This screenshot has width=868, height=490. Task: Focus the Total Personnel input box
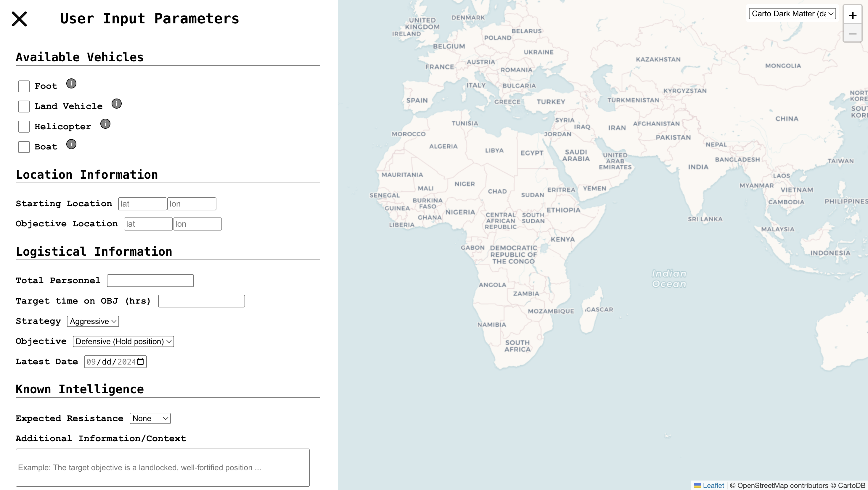[x=150, y=281]
